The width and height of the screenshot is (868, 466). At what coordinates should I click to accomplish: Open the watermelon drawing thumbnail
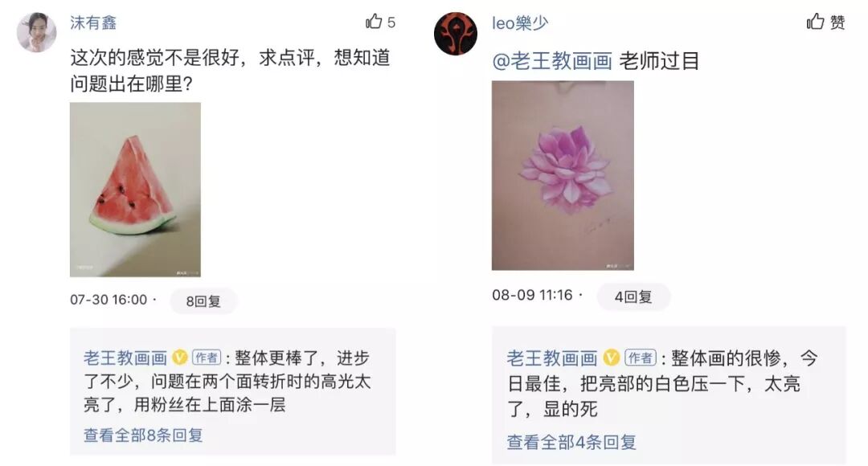point(135,190)
